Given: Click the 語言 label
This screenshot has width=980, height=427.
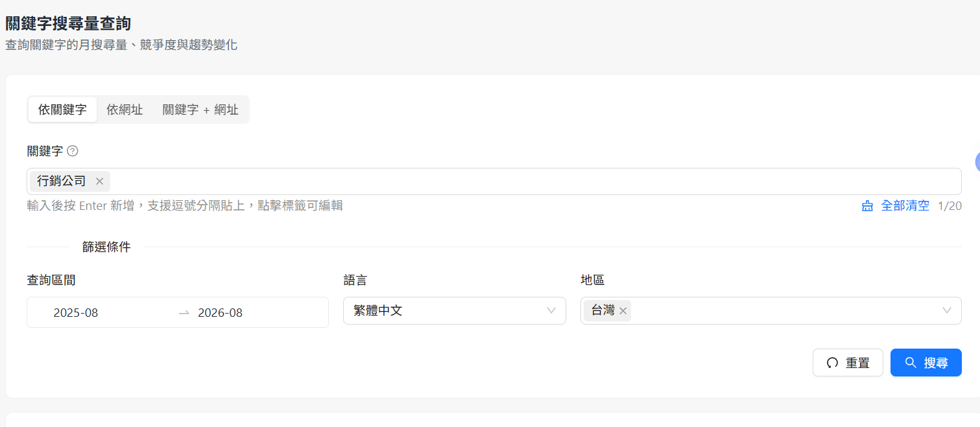Looking at the screenshot, I should [355, 280].
